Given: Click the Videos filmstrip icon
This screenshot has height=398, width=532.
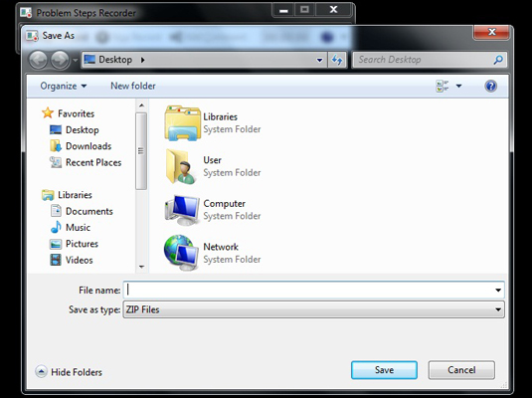Looking at the screenshot, I should pos(56,260).
